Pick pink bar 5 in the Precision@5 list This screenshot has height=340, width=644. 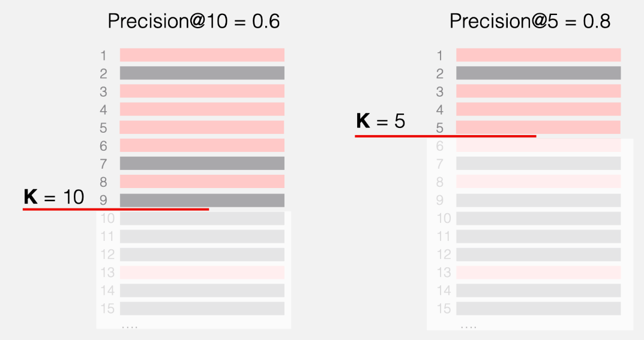coord(538,127)
